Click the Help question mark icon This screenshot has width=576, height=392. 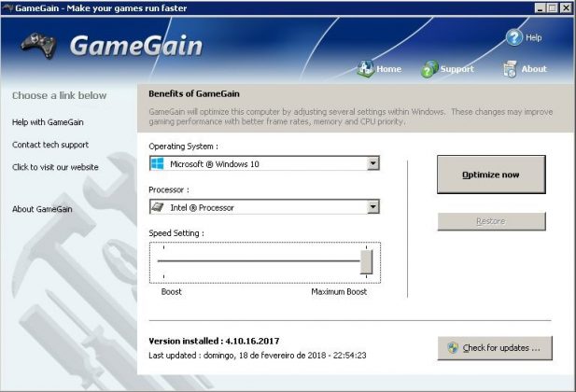(x=513, y=37)
